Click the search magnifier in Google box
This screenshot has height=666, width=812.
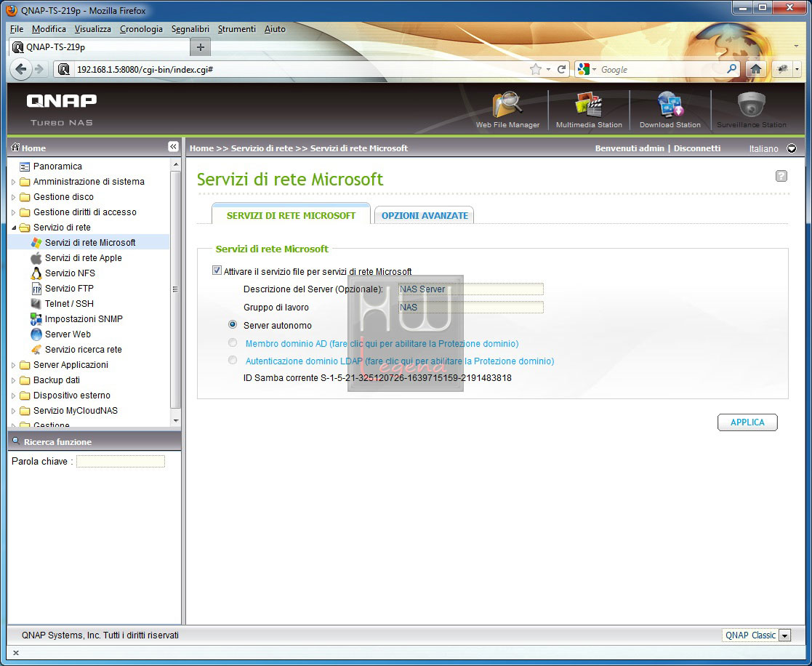click(x=731, y=68)
